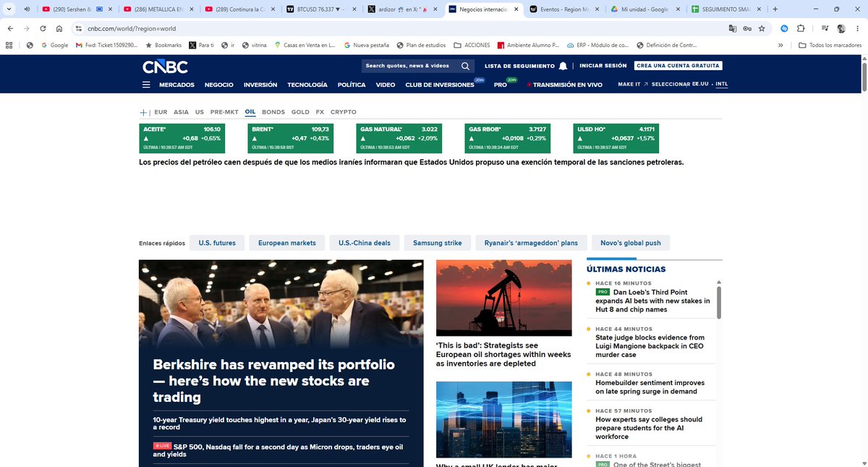
Task: Open the Gmail Fwd: Ticket bookmark
Action: coord(106,45)
